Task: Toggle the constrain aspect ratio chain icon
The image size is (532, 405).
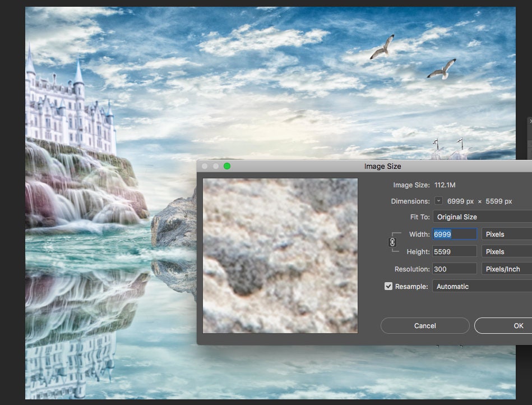Action: tap(391, 242)
